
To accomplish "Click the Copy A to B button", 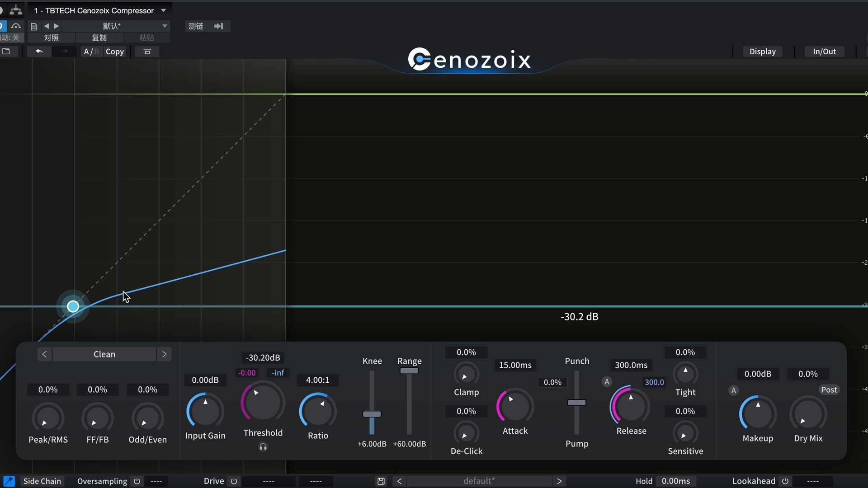I will (x=115, y=52).
